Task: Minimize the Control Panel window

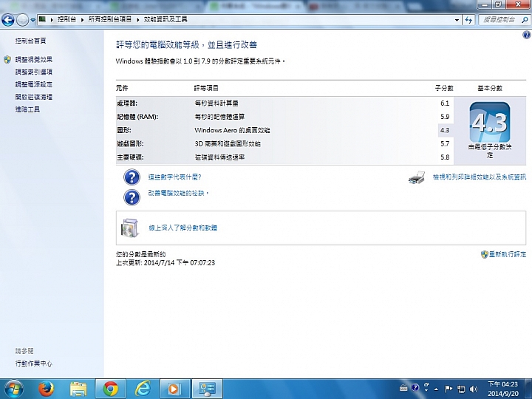Action: (485, 4)
